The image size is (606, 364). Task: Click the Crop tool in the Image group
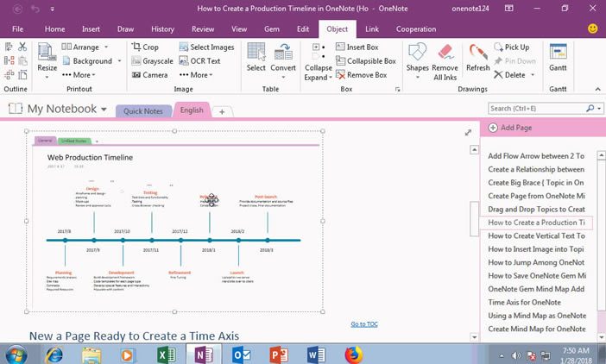tap(145, 47)
